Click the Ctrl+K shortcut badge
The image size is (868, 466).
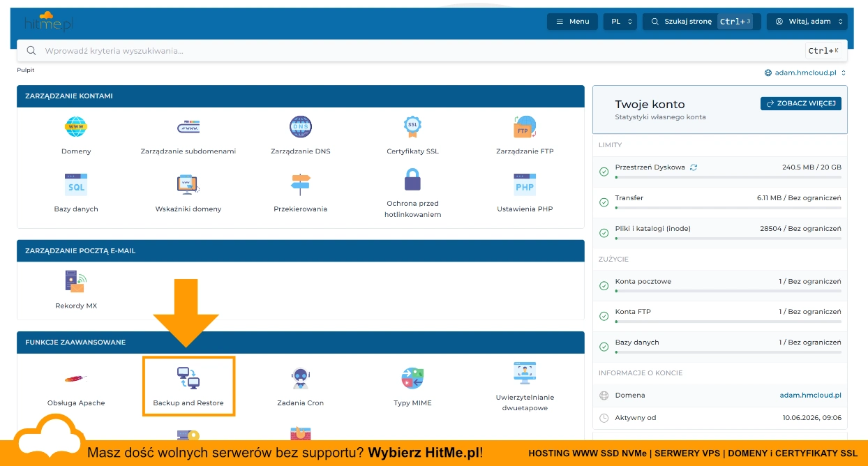point(823,51)
